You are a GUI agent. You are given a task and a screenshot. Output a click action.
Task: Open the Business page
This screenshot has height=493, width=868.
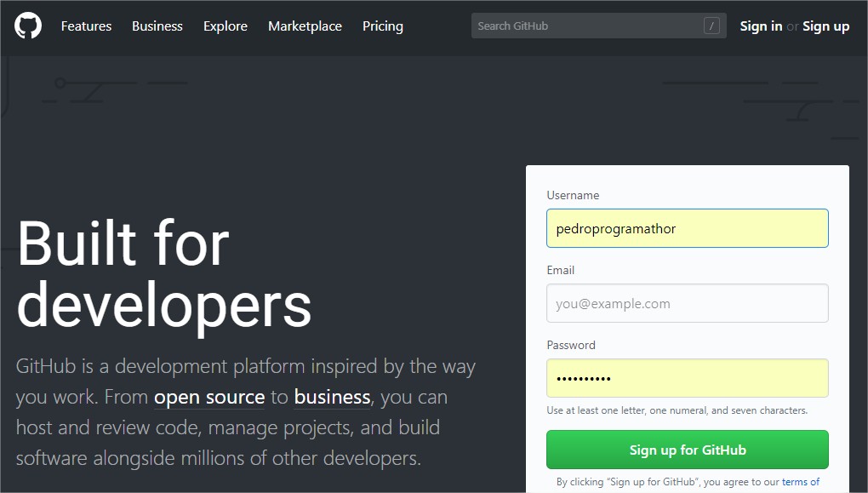point(157,26)
